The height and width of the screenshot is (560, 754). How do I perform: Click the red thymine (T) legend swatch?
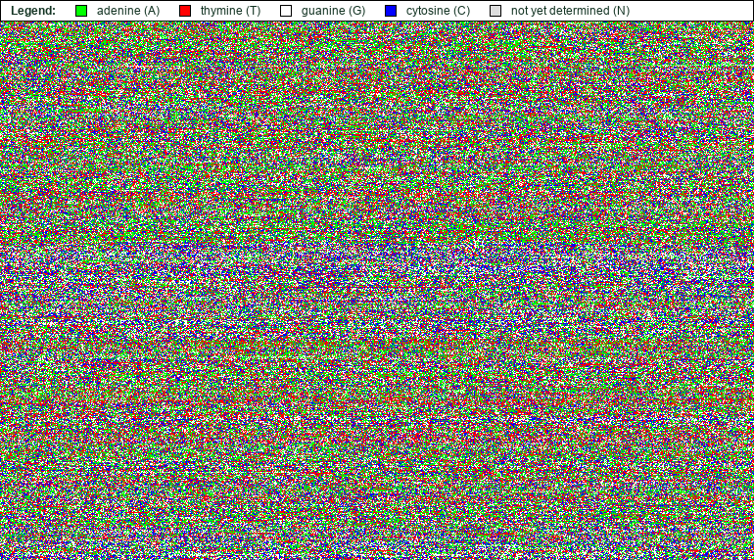click(x=185, y=11)
